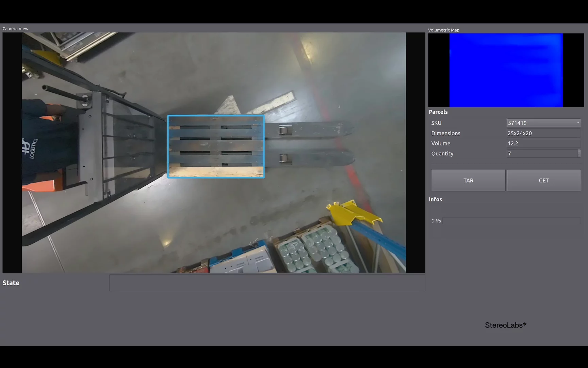Click the Camera View panel label

coord(15,29)
